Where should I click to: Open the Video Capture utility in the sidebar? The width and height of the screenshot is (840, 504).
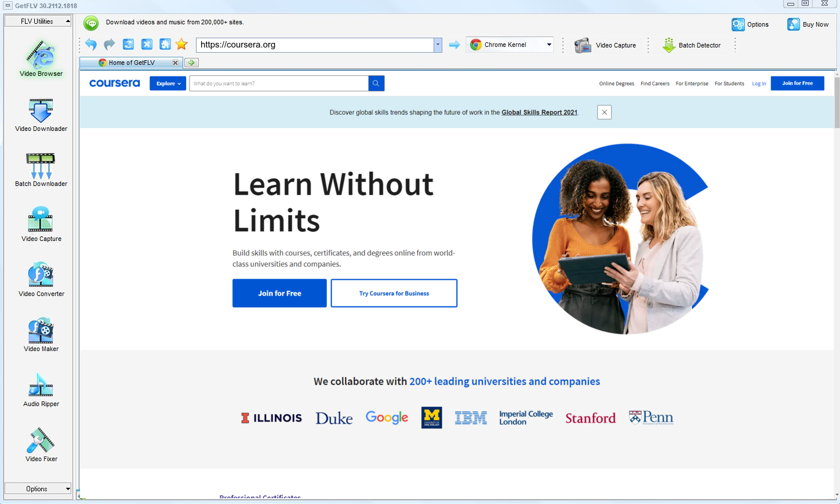(41, 224)
